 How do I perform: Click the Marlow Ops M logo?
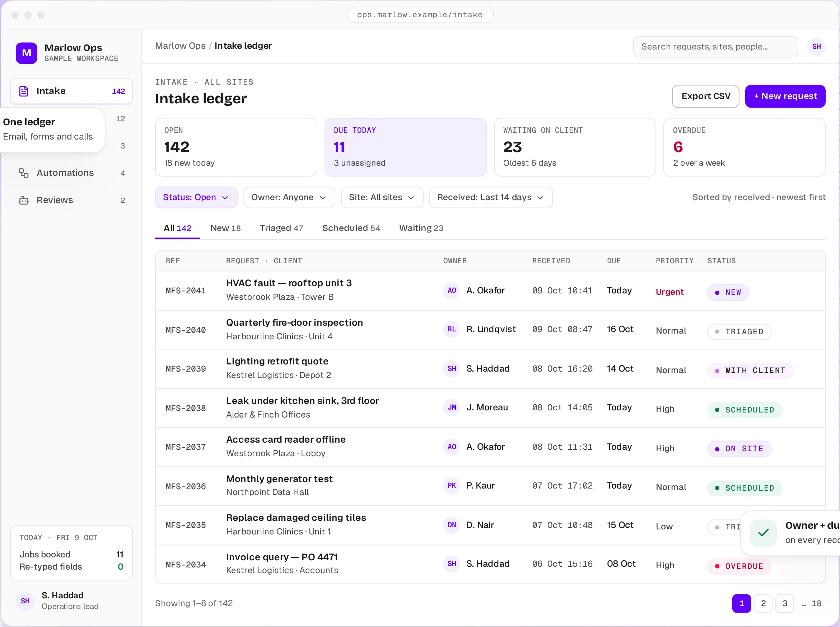pos(27,53)
